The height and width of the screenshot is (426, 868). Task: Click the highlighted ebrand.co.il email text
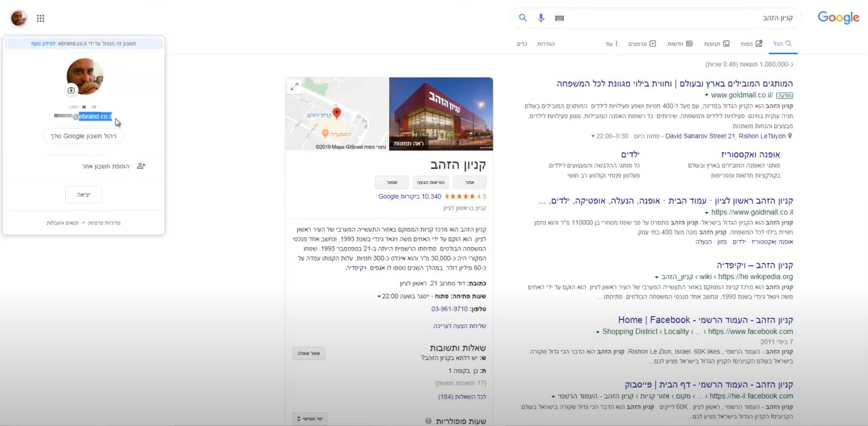[95, 117]
